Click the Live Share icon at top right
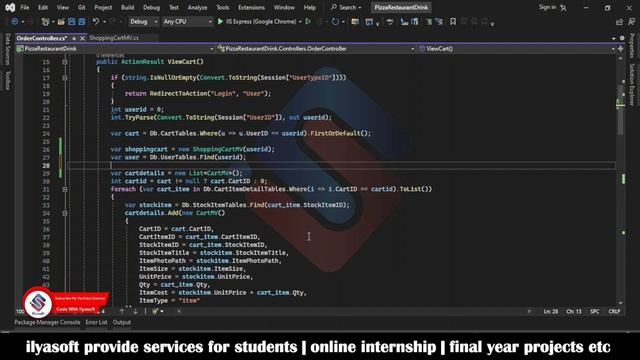 pyautogui.click(x=619, y=22)
